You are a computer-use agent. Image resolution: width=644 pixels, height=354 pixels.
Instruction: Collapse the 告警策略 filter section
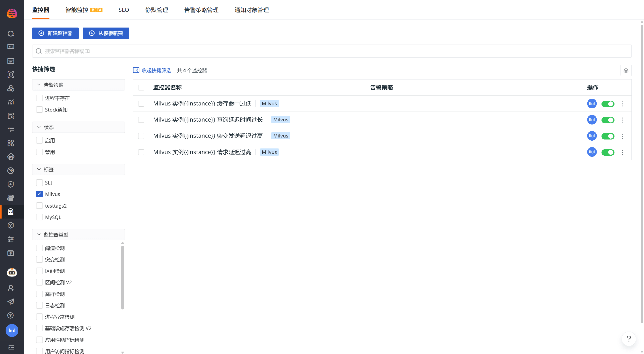click(39, 85)
